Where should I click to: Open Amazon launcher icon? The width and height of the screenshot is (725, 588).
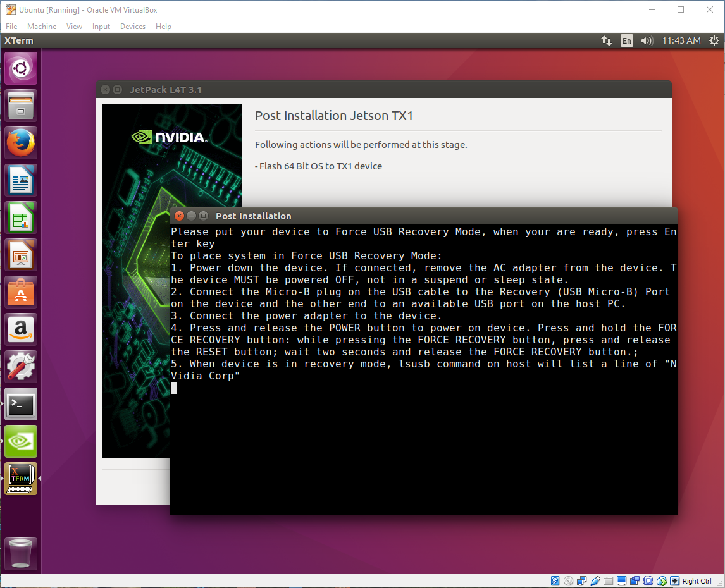pyautogui.click(x=21, y=329)
